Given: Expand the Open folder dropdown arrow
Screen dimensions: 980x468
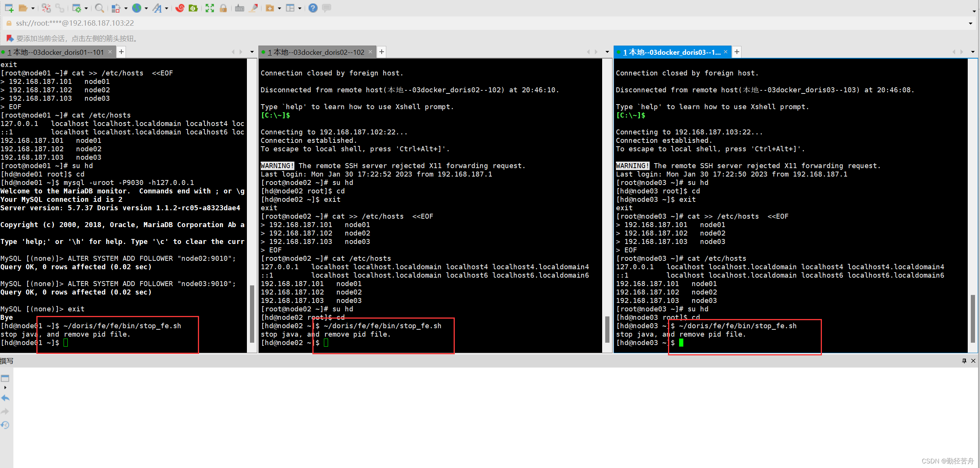Looking at the screenshot, I should [x=33, y=8].
